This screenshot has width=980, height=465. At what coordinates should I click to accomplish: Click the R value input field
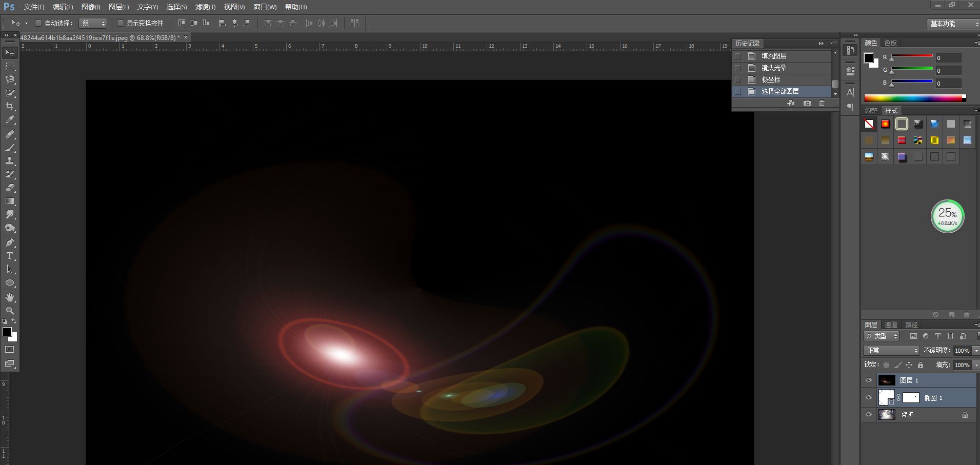(948, 58)
